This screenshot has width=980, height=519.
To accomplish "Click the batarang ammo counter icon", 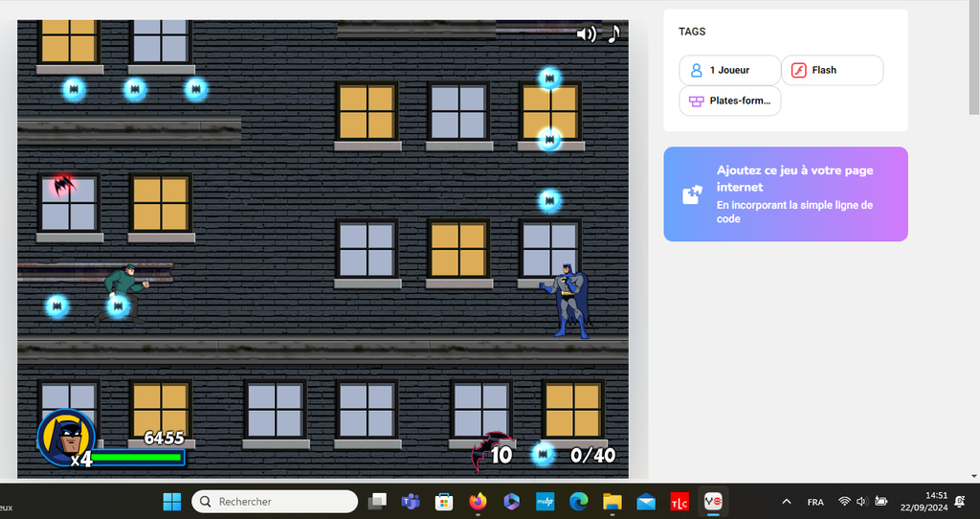I will coord(490,451).
